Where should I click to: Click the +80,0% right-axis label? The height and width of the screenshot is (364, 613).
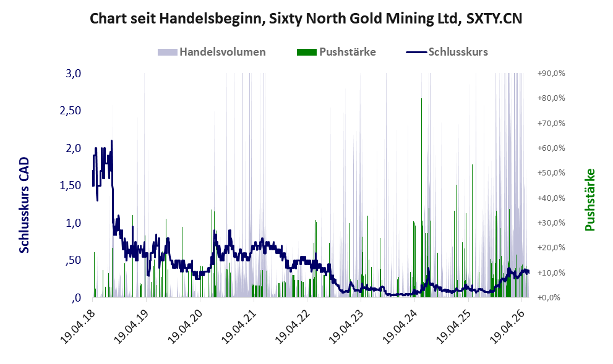551,98
